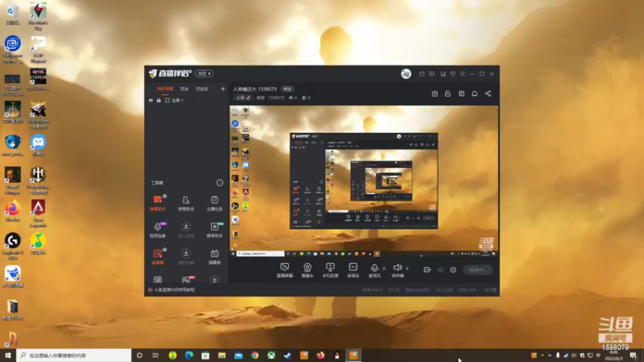Click the padlock icon in the room header
Screen dimensions: 644x362
(x=448, y=93)
